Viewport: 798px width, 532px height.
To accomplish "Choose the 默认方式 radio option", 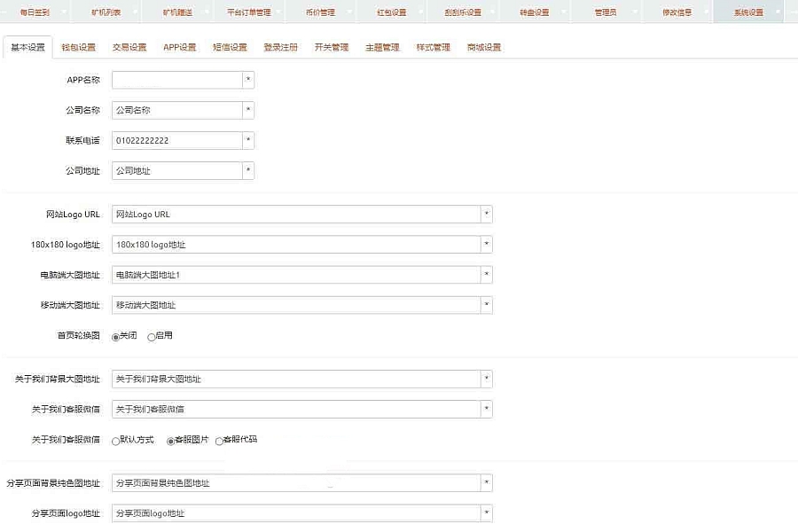I will tap(115, 441).
